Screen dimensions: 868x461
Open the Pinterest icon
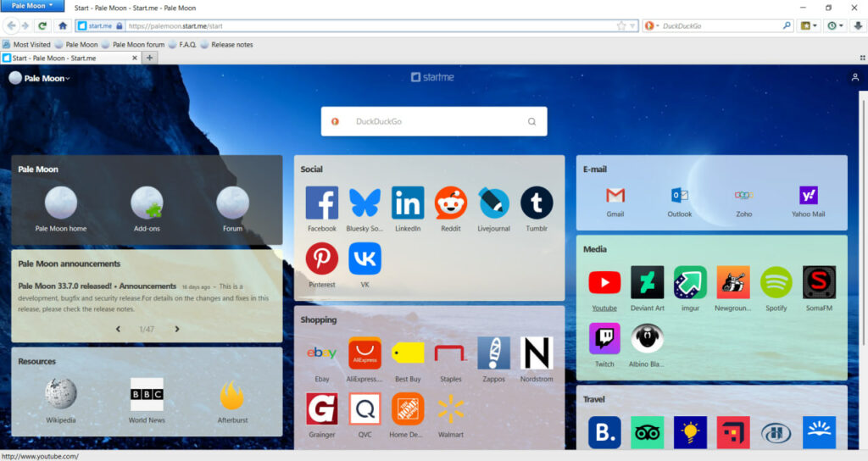(321, 258)
